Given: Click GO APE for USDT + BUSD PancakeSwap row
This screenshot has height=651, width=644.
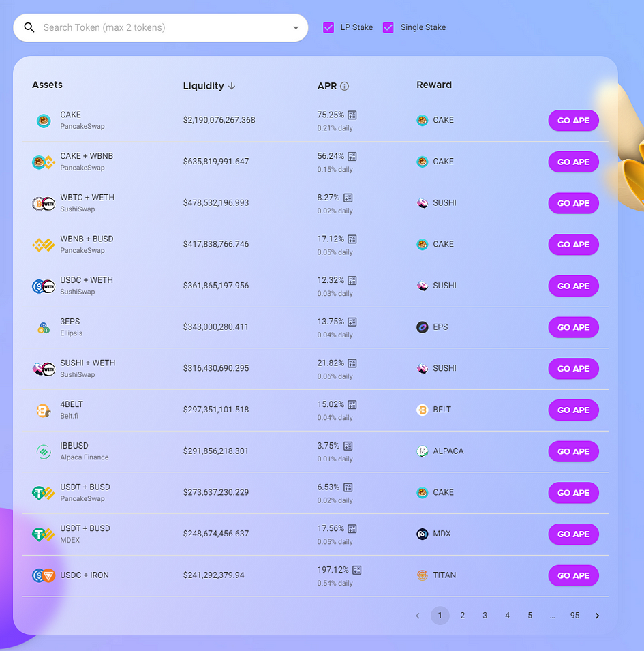Looking at the screenshot, I should pyautogui.click(x=573, y=492).
